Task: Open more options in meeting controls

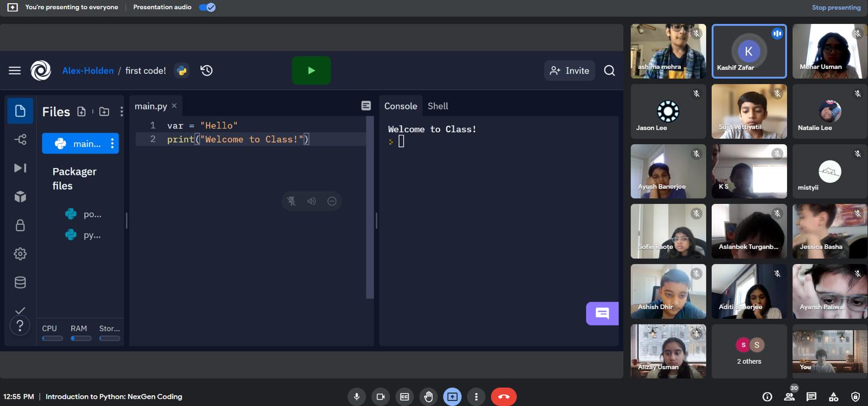Action: pyautogui.click(x=476, y=397)
